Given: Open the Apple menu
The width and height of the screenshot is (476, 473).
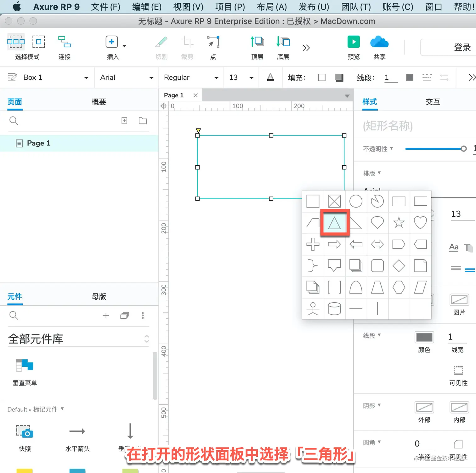Looking at the screenshot, I should click(x=17, y=6).
